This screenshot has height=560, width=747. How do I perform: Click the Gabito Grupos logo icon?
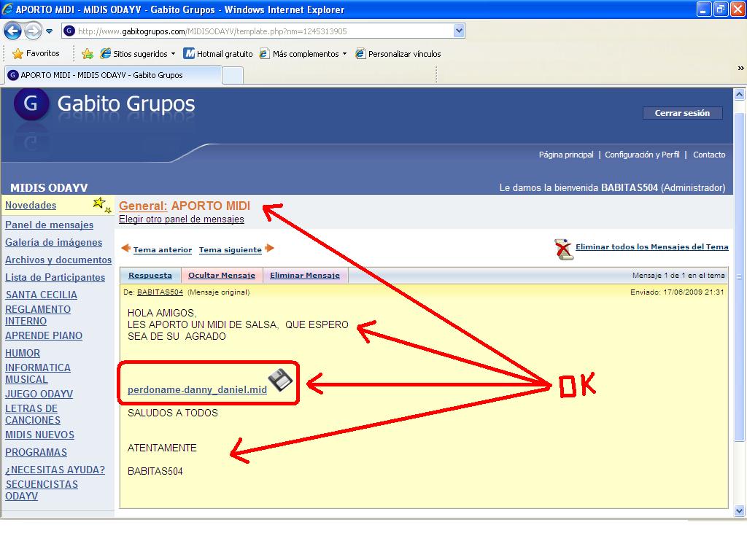coord(31,104)
